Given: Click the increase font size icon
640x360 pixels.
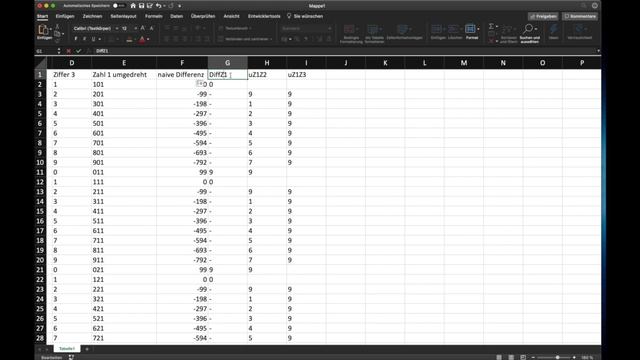Looking at the screenshot, I should click(142, 28).
